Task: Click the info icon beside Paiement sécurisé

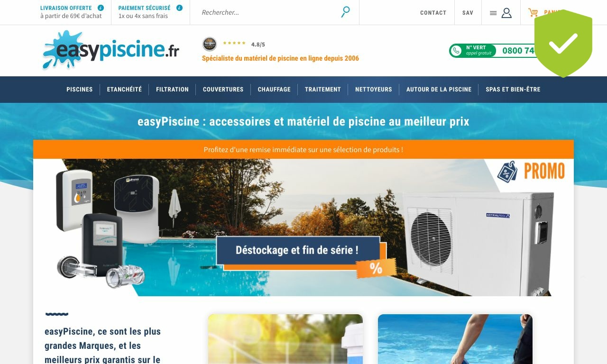Action: pos(179,8)
